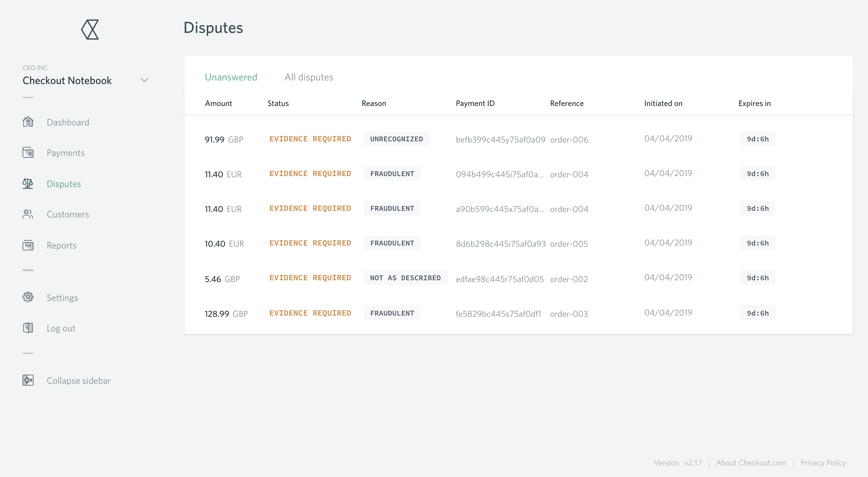The image size is (868, 477).
Task: Click Log out in the sidebar
Action: (x=61, y=328)
